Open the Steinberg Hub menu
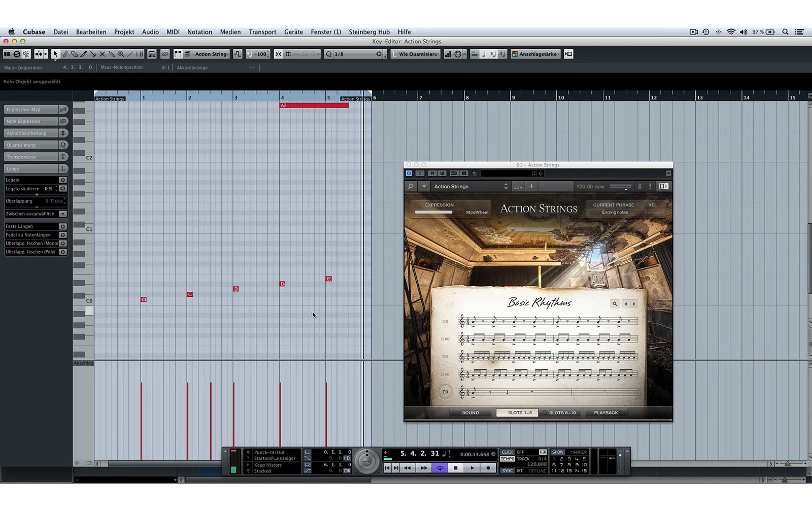The width and height of the screenshot is (812, 511). pyautogui.click(x=369, y=31)
